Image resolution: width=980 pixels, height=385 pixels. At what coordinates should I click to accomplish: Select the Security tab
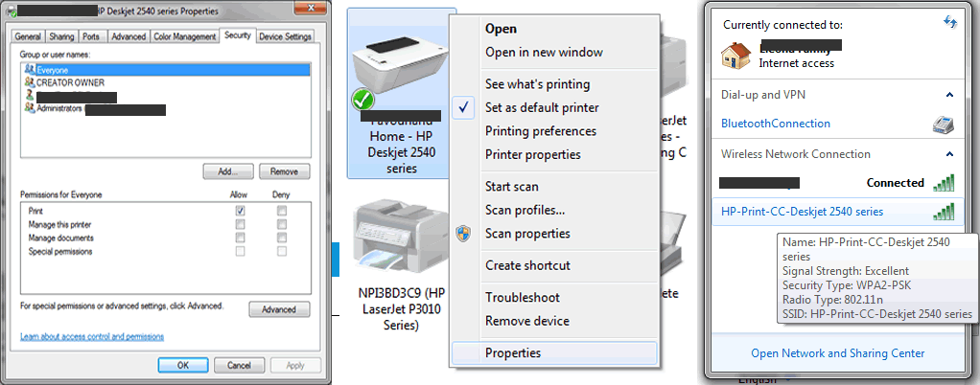tap(238, 35)
